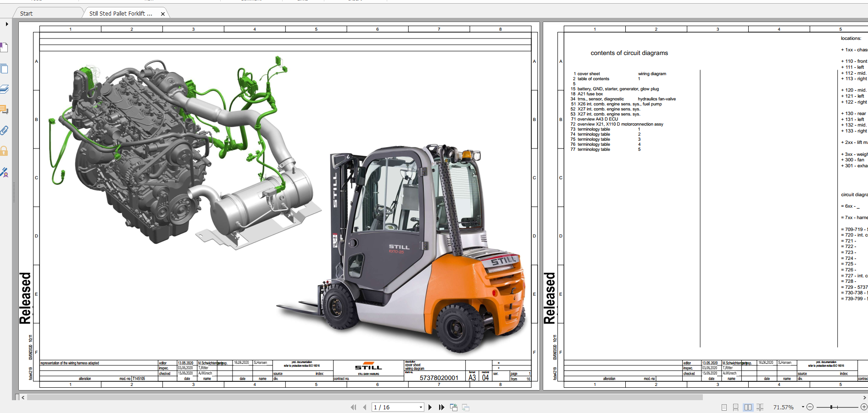This screenshot has width=868, height=413.
Task: Switch to single page view mode
Action: click(x=724, y=407)
